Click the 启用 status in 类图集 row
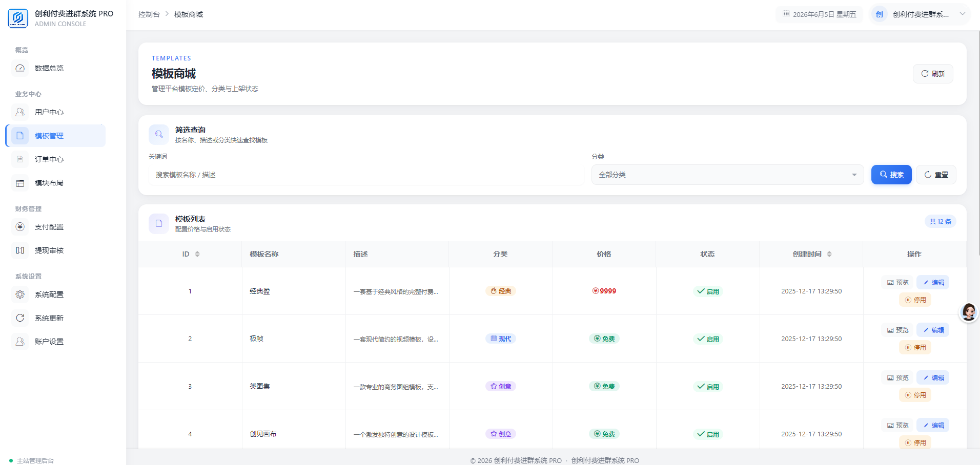The image size is (980, 465). 708,387
